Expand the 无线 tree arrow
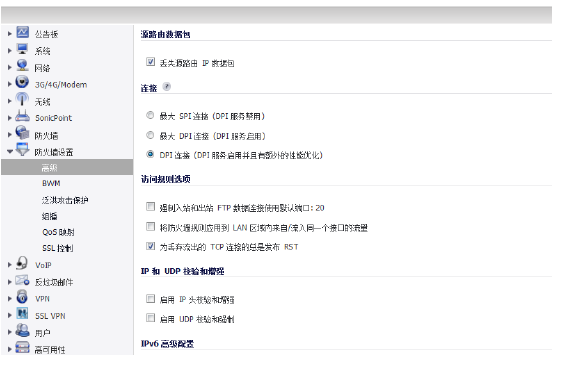Screen dimensions: 576x375 click(x=10, y=101)
